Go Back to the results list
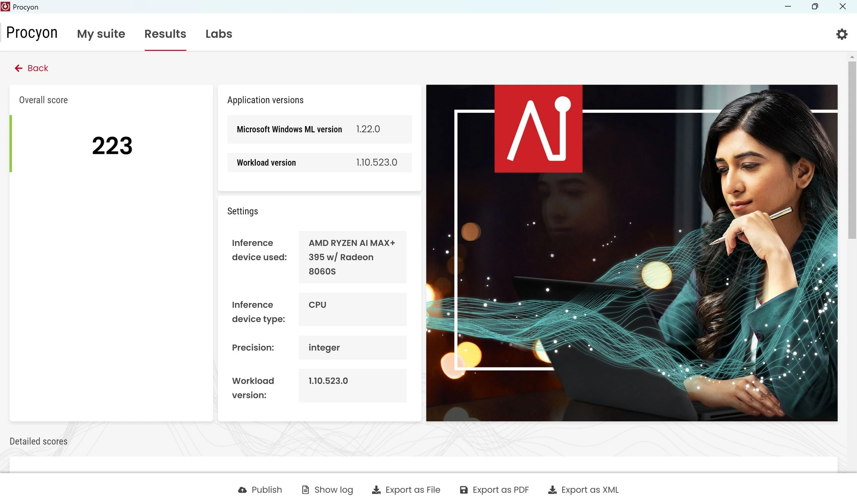Viewport: 857px width, 504px height. (x=37, y=68)
